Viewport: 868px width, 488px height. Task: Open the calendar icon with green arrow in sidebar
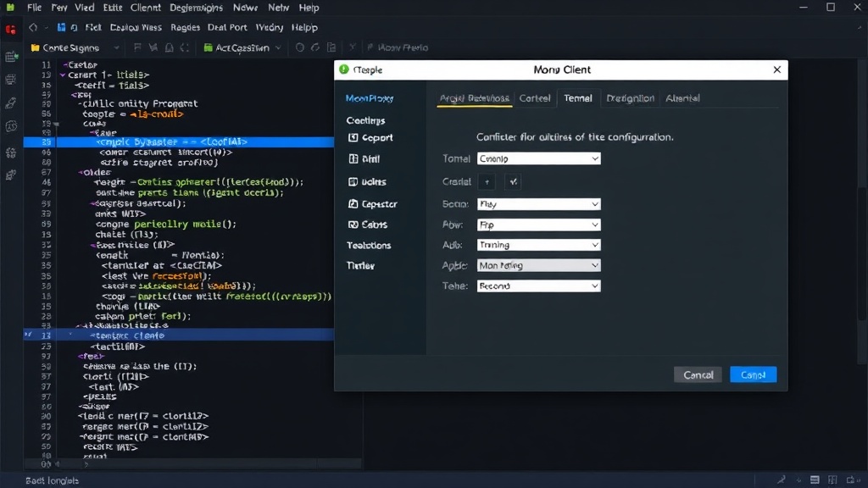point(11,57)
